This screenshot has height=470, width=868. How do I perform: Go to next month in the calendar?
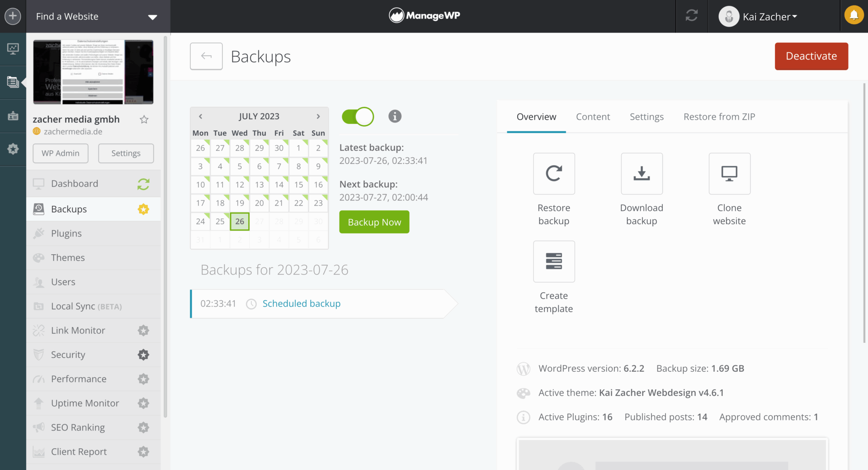318,116
